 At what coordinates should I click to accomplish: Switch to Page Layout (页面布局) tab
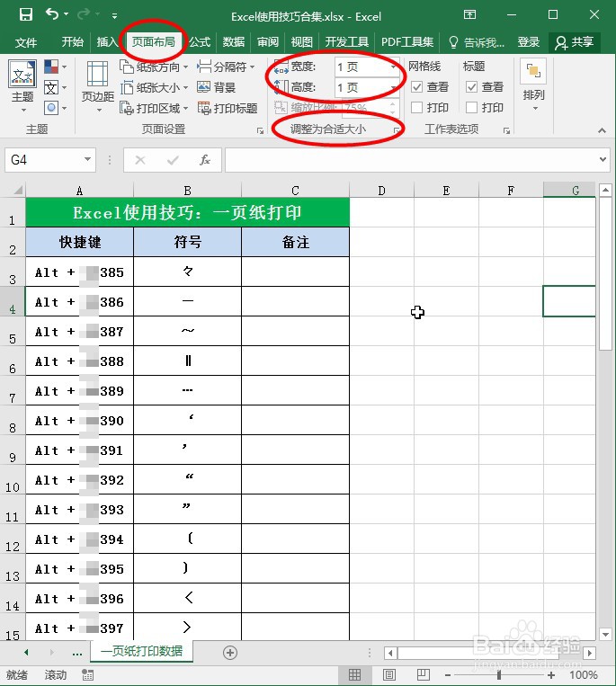[153, 42]
